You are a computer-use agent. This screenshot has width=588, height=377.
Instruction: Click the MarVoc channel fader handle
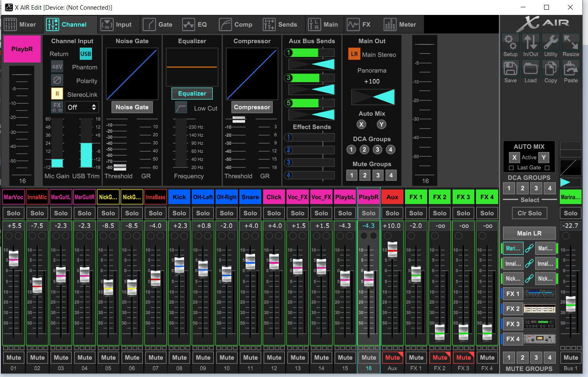14,258
